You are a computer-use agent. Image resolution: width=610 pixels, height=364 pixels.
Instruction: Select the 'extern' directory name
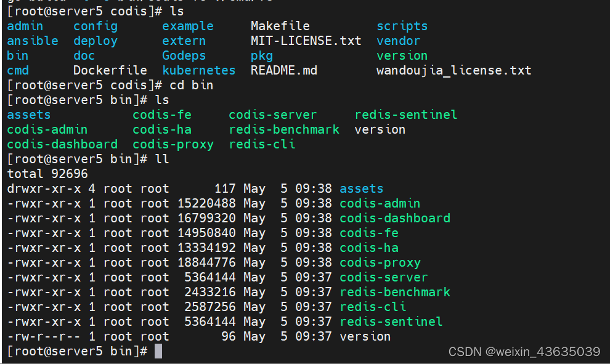184,41
